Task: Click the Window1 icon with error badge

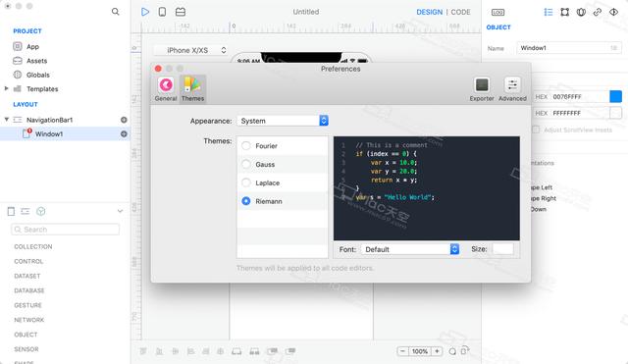Action: tap(26, 133)
